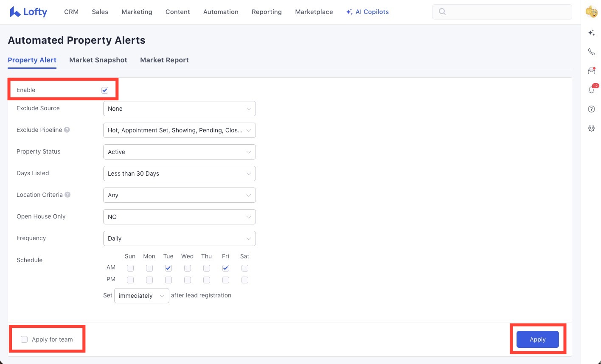View notifications via the bell icon showing 12
The image size is (601, 364).
pyautogui.click(x=591, y=90)
